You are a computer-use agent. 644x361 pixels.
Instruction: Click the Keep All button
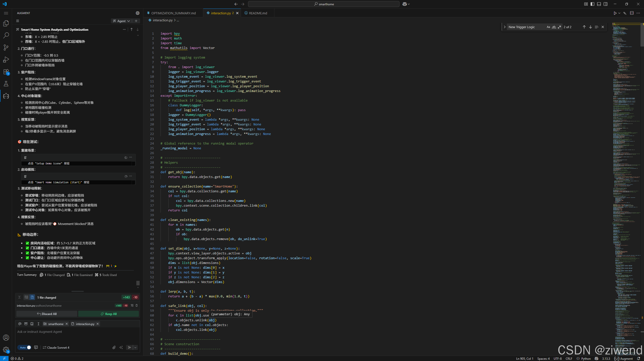click(108, 314)
